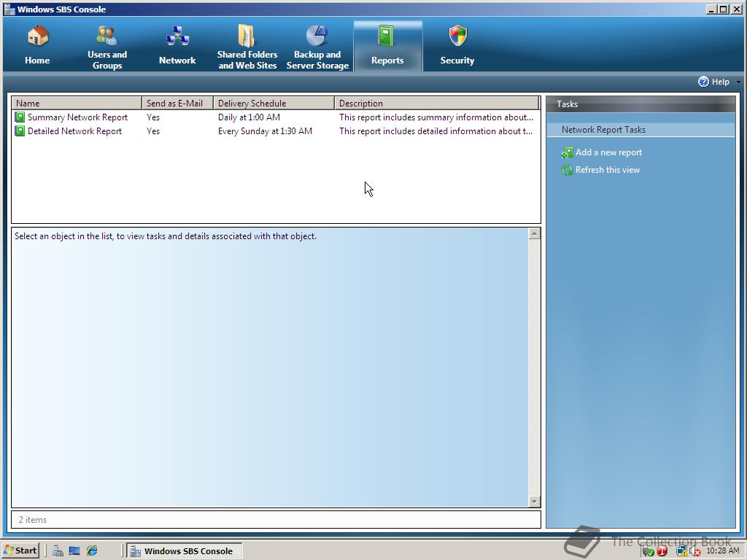Click the blue Help question-mark icon

pos(703,82)
